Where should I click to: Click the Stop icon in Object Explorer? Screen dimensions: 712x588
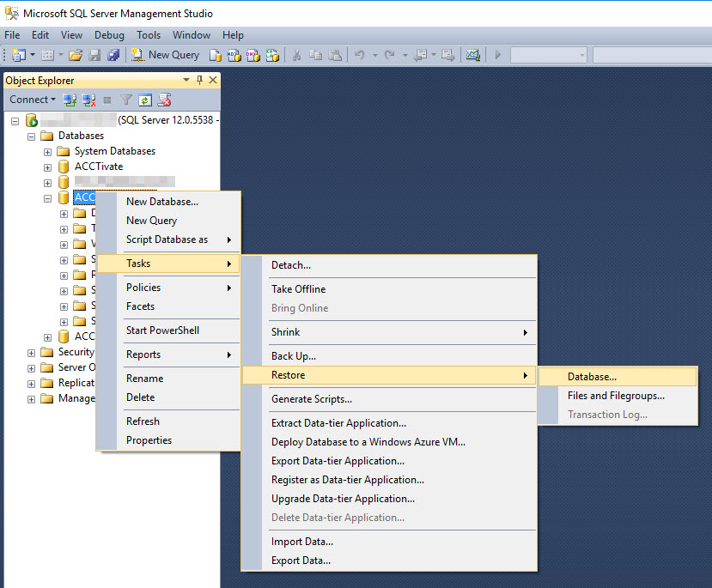[107, 100]
